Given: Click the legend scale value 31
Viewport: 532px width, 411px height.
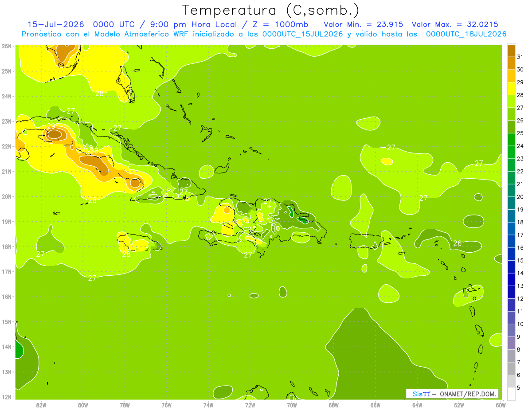Looking at the screenshot, I should pyautogui.click(x=520, y=57).
